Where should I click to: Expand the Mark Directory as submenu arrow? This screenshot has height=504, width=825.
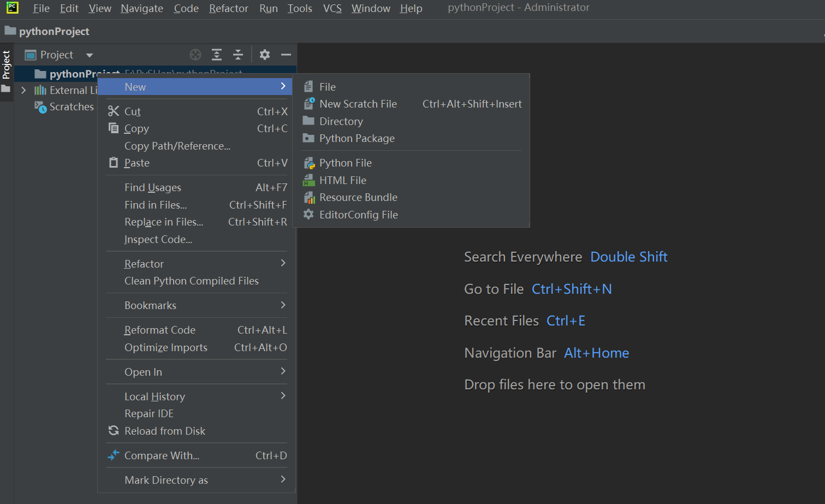tap(283, 479)
